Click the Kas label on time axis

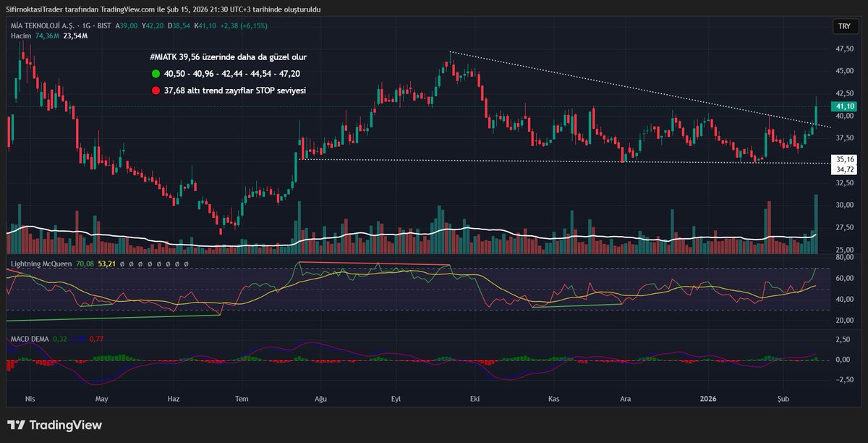554,399
